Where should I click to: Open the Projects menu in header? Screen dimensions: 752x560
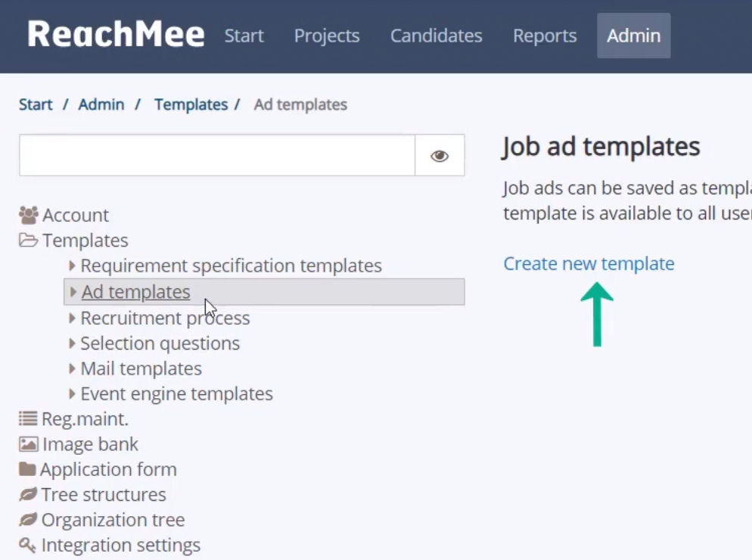[x=327, y=36]
